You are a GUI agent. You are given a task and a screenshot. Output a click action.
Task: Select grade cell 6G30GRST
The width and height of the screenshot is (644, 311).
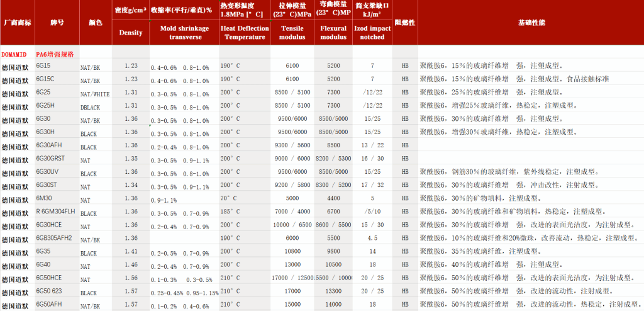(x=50, y=159)
